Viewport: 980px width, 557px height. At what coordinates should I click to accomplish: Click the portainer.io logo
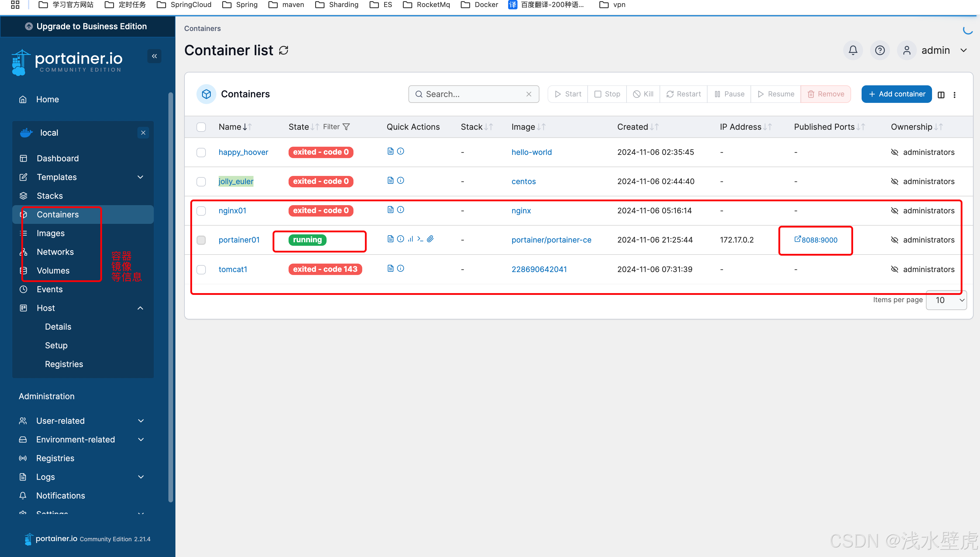pyautogui.click(x=67, y=62)
